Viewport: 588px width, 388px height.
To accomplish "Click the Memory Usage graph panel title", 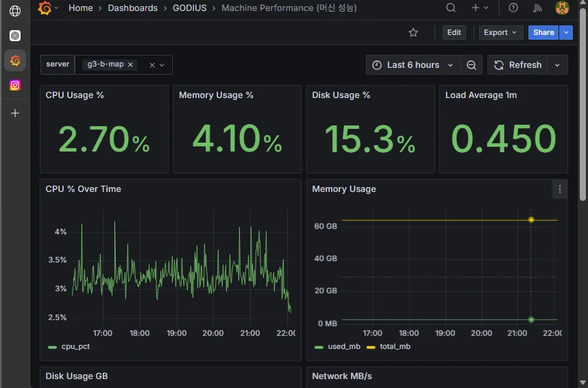I will 344,189.
